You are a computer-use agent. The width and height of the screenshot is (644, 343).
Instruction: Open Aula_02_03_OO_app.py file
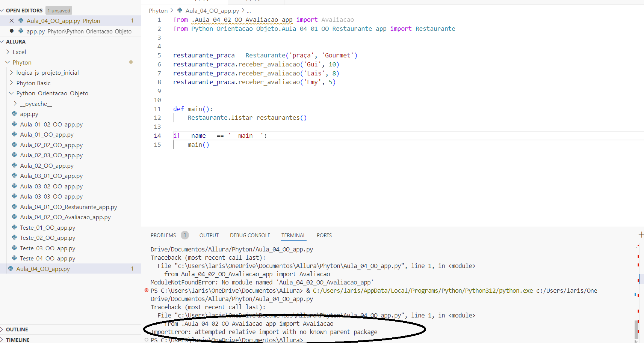[51, 155]
